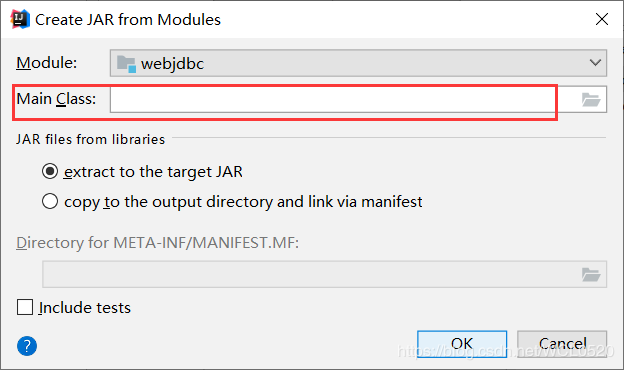Click the MANIFEST.MF directory browse folder icon

click(x=591, y=275)
